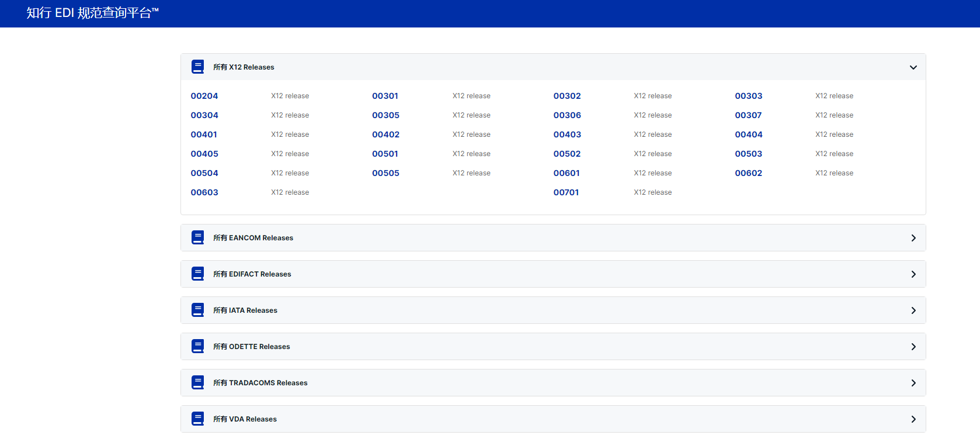The height and width of the screenshot is (442, 980).
Task: Expand the EANCOM Releases chevron
Action: 913,238
